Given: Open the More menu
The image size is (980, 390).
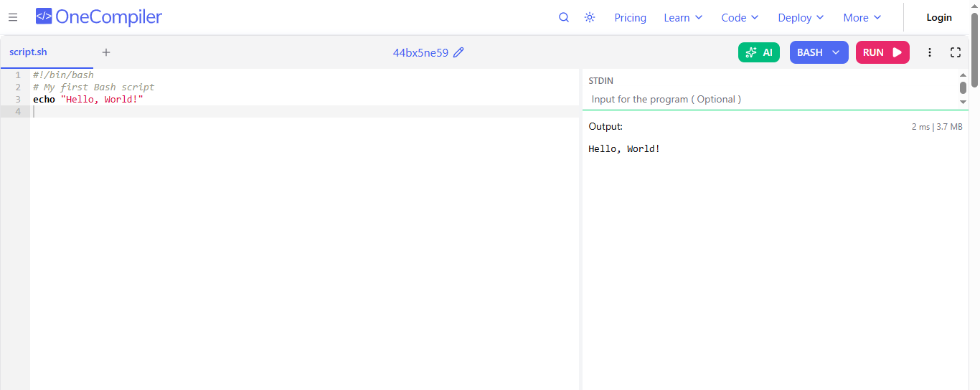Looking at the screenshot, I should 862,18.
